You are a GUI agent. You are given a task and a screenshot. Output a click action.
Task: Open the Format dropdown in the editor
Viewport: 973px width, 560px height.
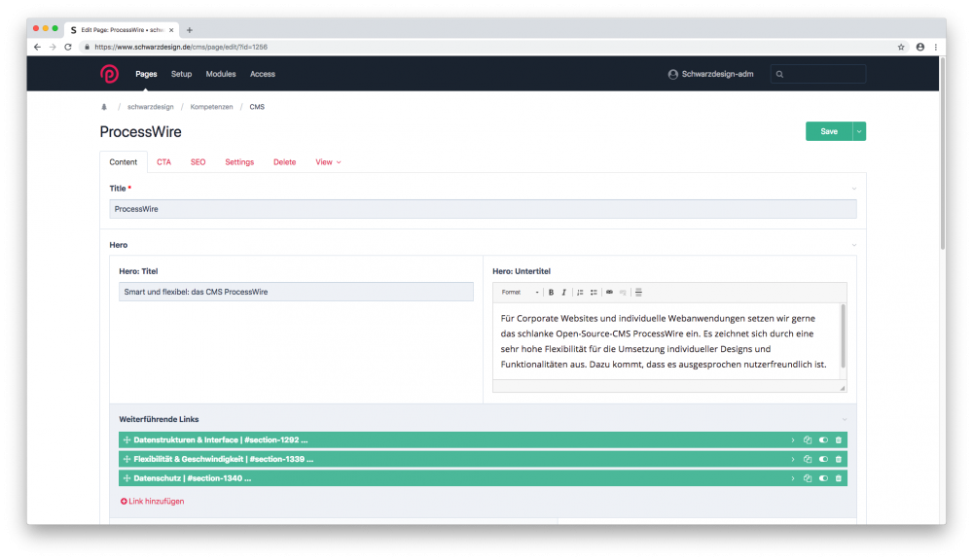521,292
